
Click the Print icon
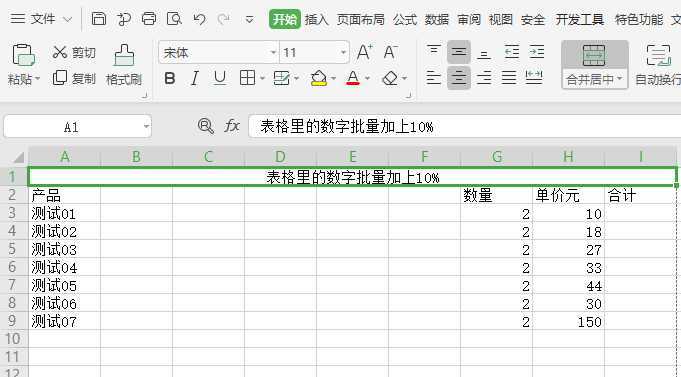click(149, 19)
